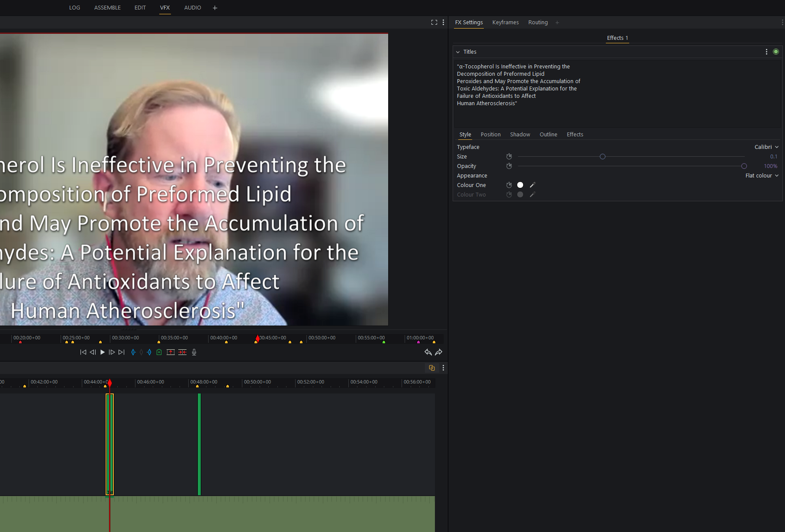This screenshot has width=785, height=532.
Task: Step back one frame
Action: [93, 352]
